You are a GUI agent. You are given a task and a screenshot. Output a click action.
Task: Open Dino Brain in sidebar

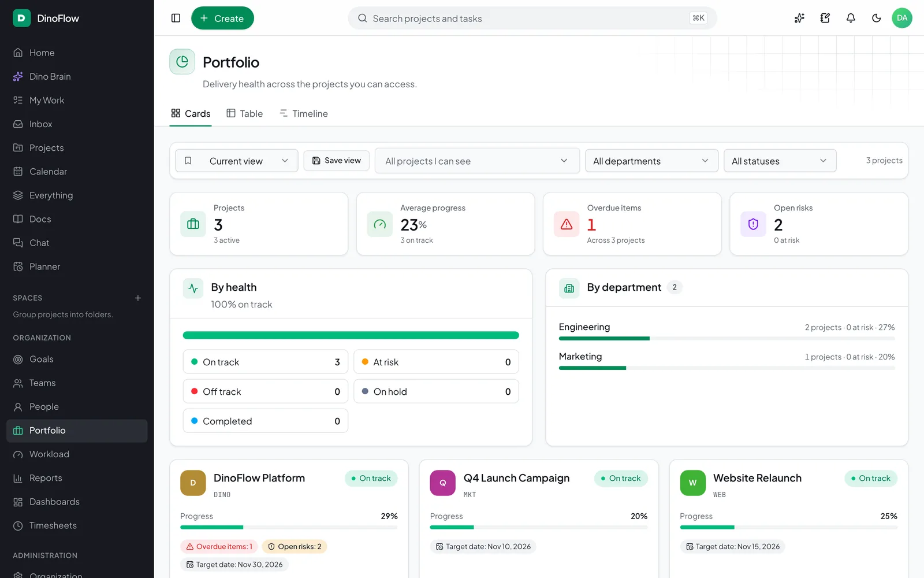pos(77,76)
